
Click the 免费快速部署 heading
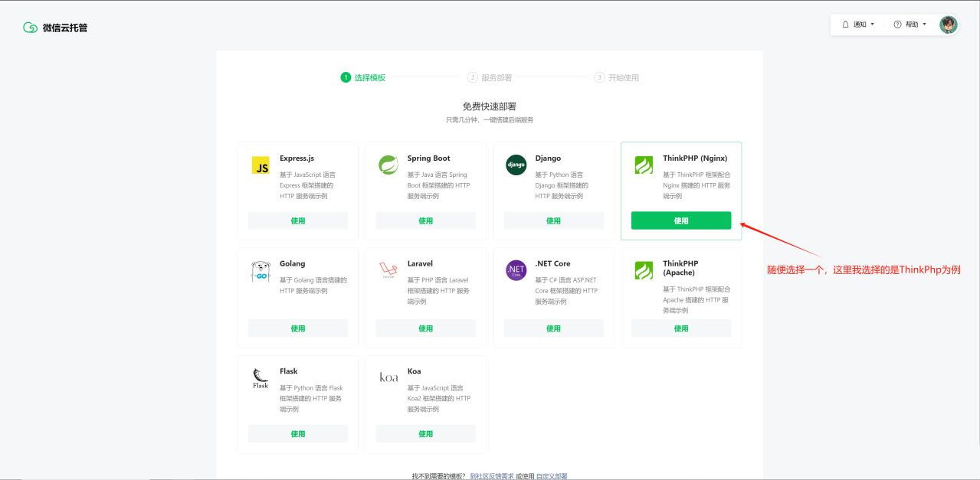coord(490,106)
